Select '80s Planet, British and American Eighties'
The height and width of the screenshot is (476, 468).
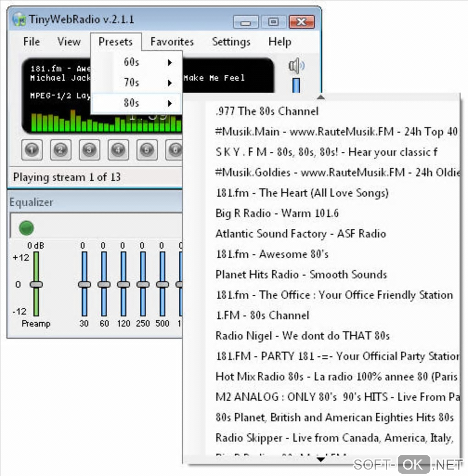pos(321,417)
